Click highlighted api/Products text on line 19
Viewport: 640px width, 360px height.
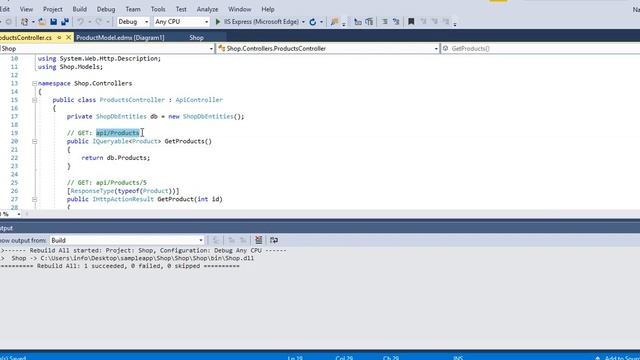[118, 133]
